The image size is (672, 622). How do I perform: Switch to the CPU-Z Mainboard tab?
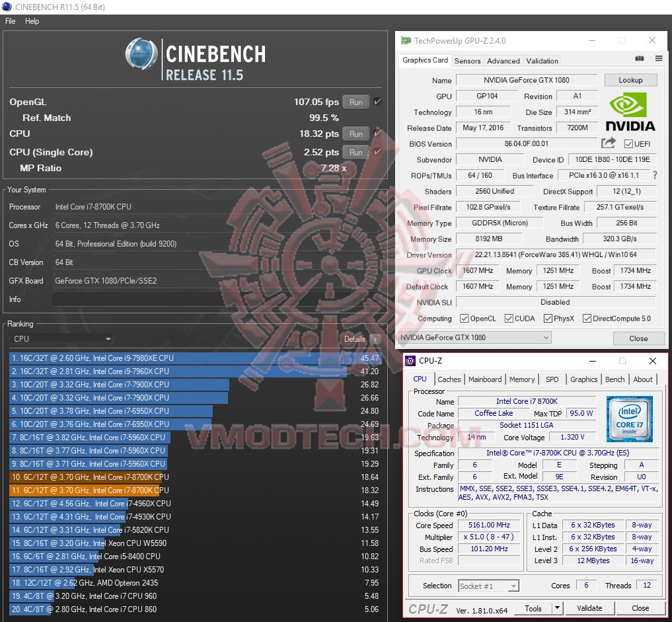[485, 379]
